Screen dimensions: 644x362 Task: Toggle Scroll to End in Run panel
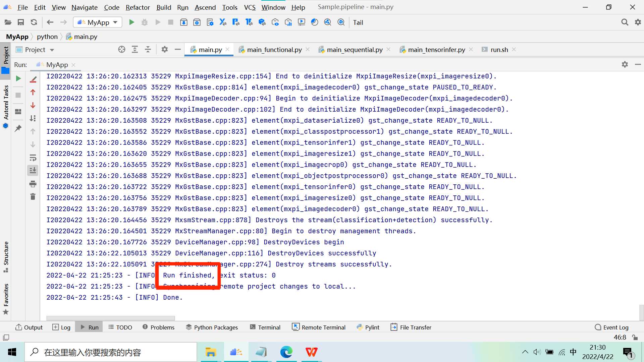pyautogui.click(x=33, y=171)
